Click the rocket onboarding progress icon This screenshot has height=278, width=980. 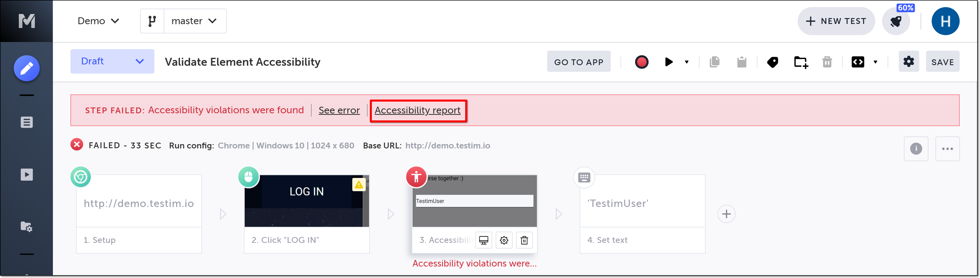(896, 21)
